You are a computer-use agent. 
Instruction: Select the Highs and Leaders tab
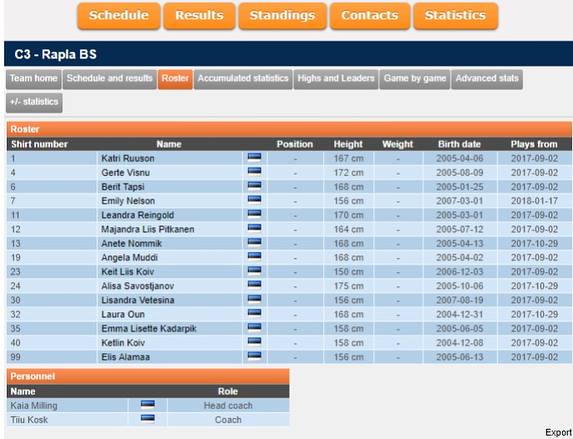point(336,79)
